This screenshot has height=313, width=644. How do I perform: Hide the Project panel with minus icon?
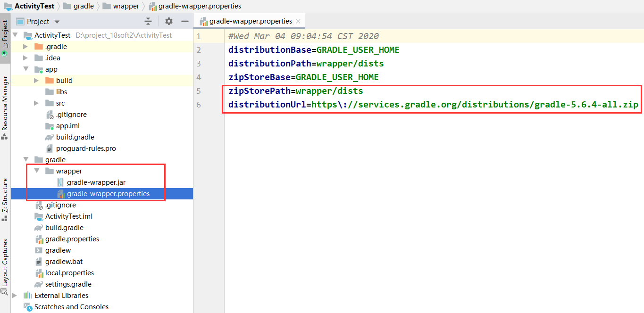pos(184,21)
